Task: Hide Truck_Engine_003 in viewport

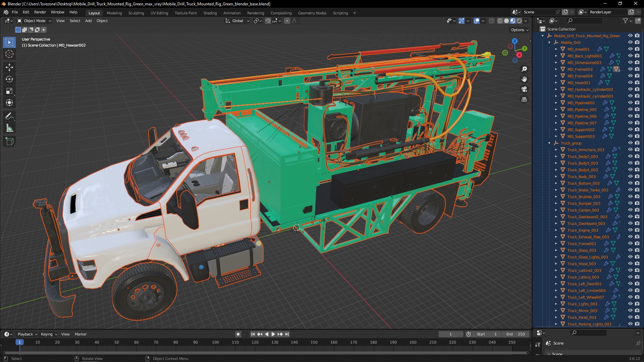Action: [630, 230]
